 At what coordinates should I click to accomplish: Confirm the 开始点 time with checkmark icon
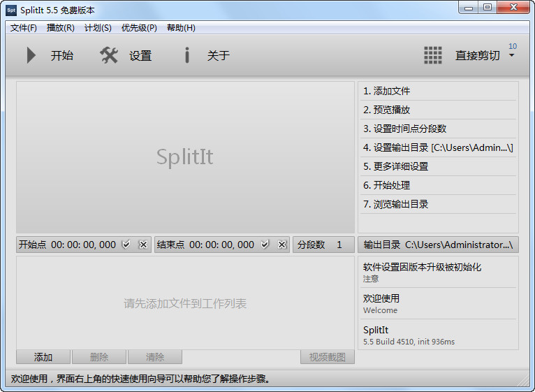pos(126,245)
